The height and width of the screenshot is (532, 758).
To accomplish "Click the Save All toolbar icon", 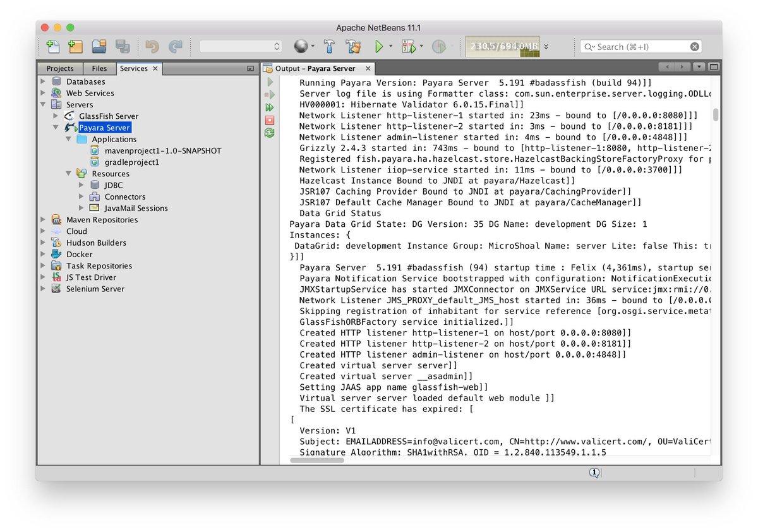I will (x=123, y=46).
